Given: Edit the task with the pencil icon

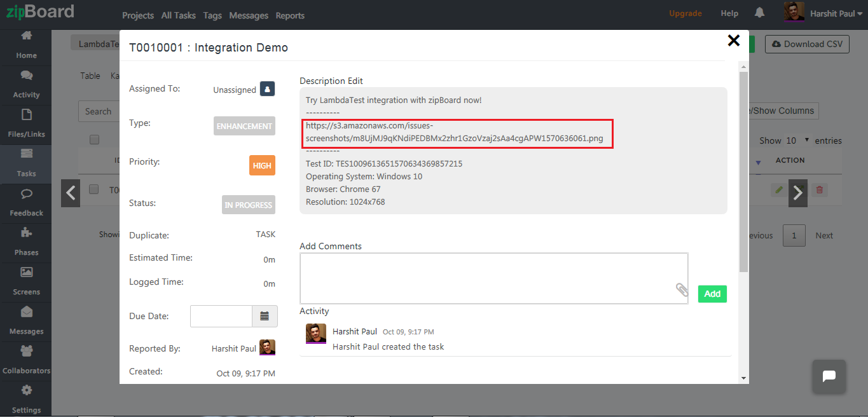Looking at the screenshot, I should [778, 189].
